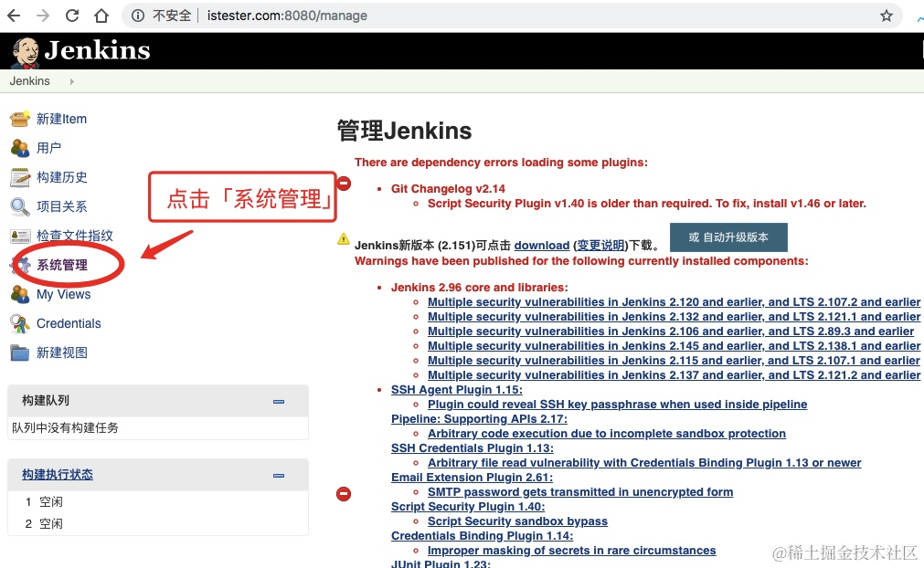Click Pipeline: Supporting APIs 2.17 link

click(x=479, y=419)
